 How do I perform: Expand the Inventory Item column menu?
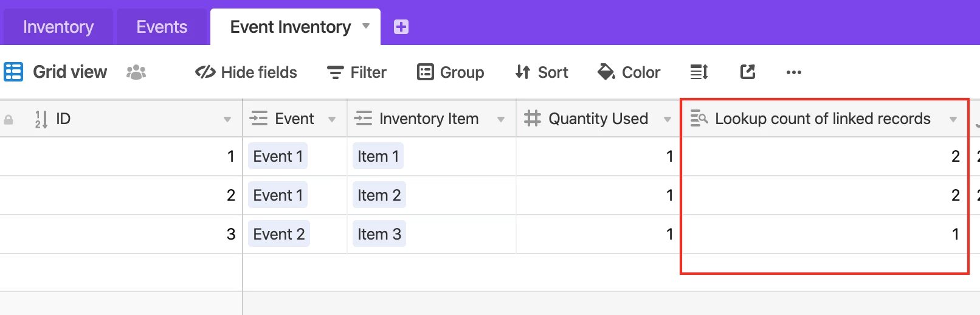(501, 119)
